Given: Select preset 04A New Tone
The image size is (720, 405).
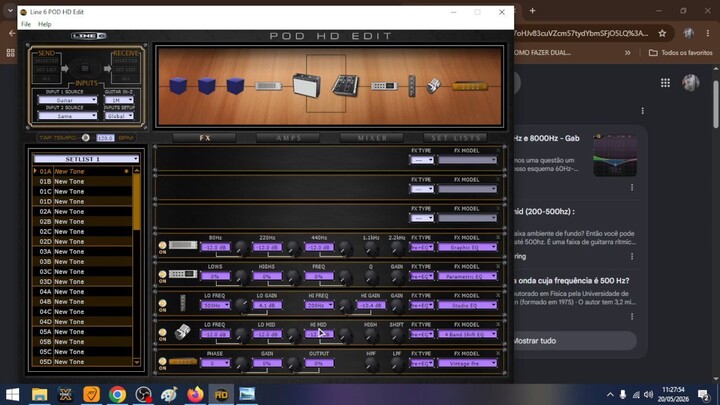Looking at the screenshot, I should pyautogui.click(x=83, y=292).
